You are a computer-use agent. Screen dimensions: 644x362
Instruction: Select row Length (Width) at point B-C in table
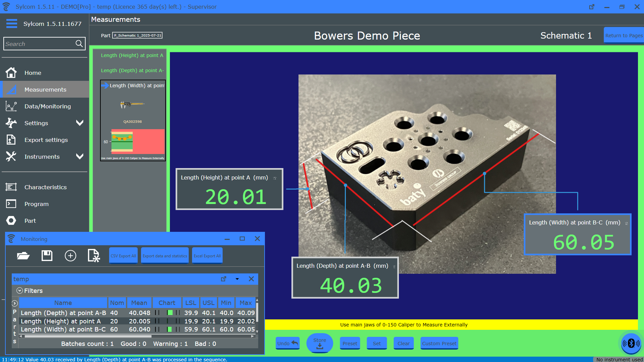pos(138,329)
